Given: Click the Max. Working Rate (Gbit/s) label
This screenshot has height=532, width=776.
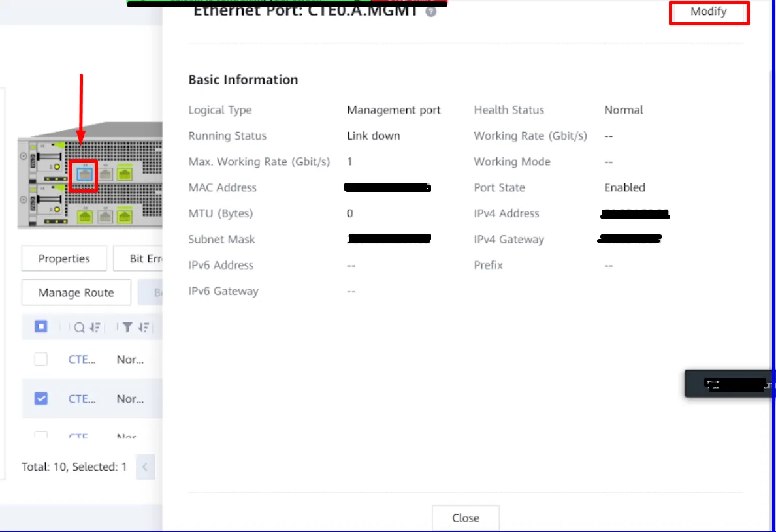Looking at the screenshot, I should [259, 162].
